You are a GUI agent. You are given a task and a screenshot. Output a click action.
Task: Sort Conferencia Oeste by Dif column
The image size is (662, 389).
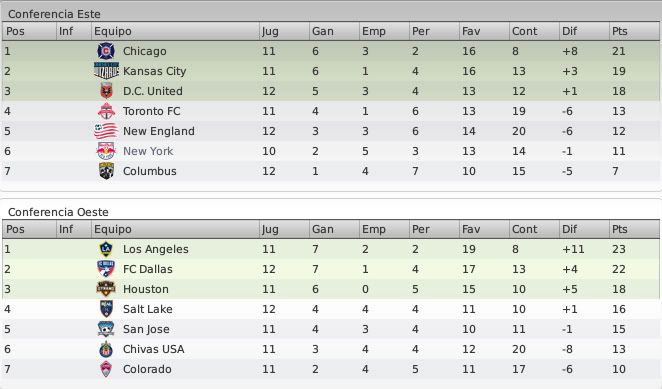tap(584, 229)
